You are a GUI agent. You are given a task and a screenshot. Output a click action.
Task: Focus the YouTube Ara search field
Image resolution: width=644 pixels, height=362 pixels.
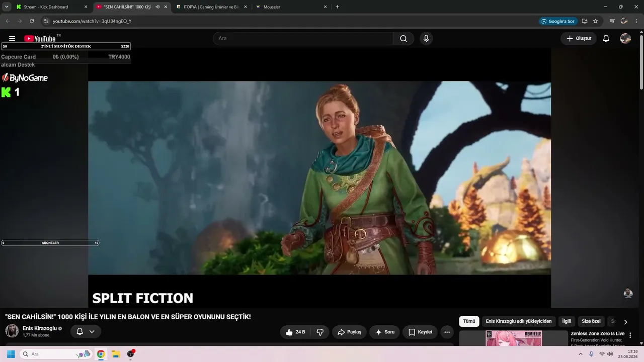tap(303, 39)
